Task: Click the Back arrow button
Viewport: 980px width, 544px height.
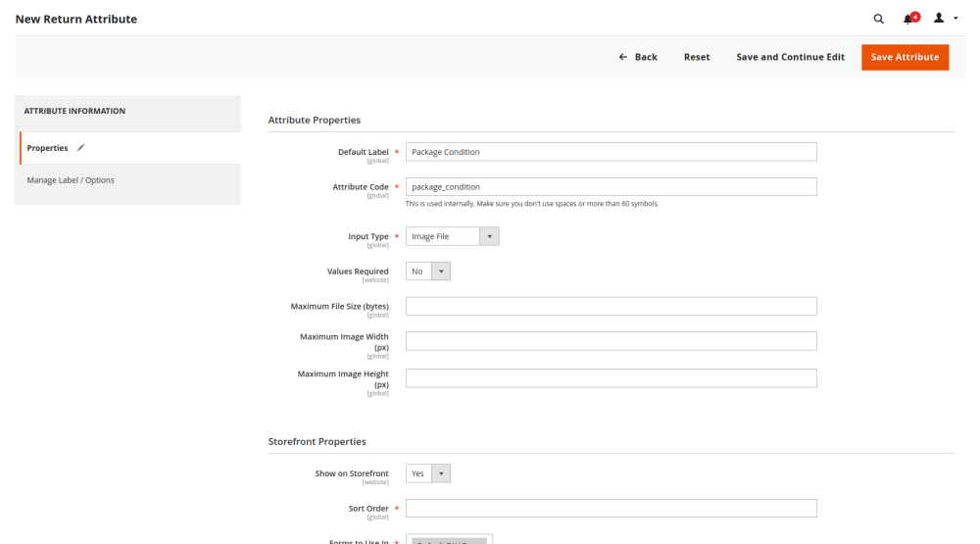Action: (638, 57)
